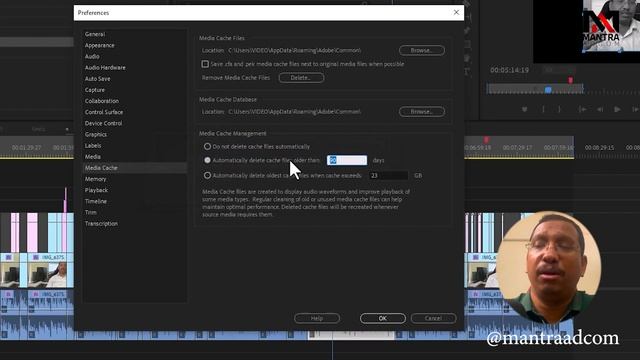This screenshot has height=360, width=640.
Task: Click the timeline ruler at 00:07:29:17
Action: coord(517,147)
